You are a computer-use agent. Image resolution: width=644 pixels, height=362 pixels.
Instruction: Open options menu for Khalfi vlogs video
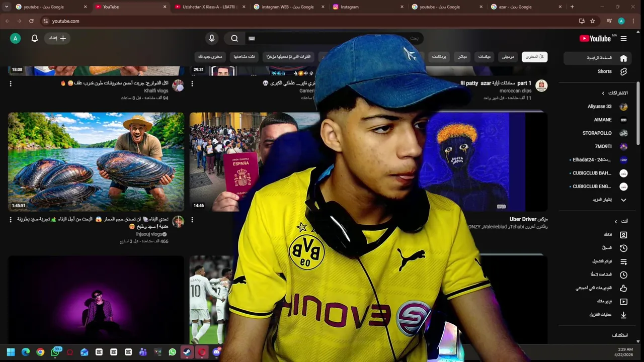tap(11, 83)
